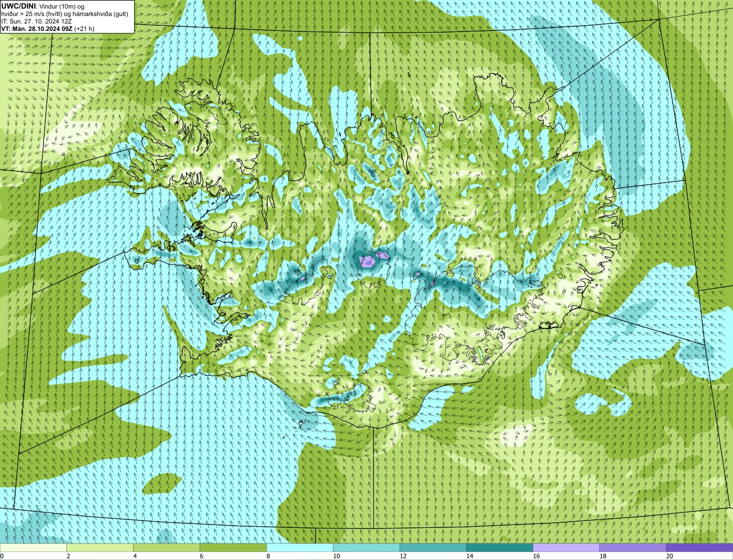Select the 2–4 m/s legend color segment
The image size is (733, 560).
[100, 547]
